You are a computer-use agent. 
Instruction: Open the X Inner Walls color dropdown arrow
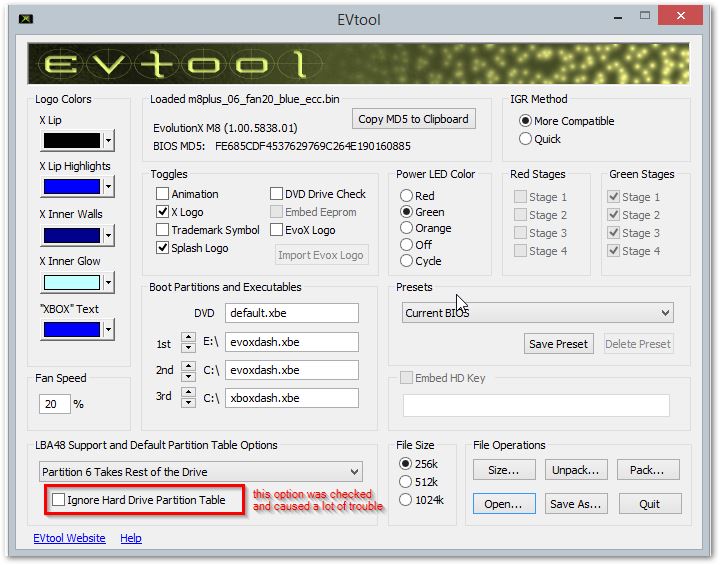pos(108,235)
